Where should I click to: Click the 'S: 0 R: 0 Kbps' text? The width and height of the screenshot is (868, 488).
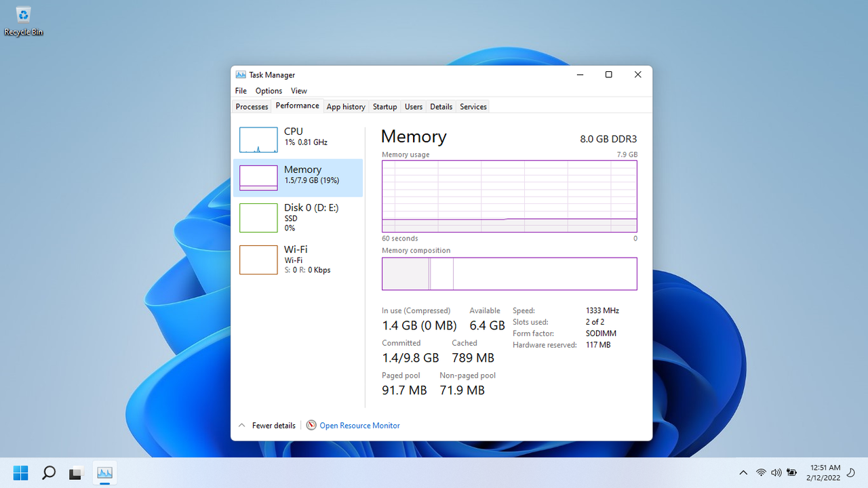pyautogui.click(x=307, y=270)
